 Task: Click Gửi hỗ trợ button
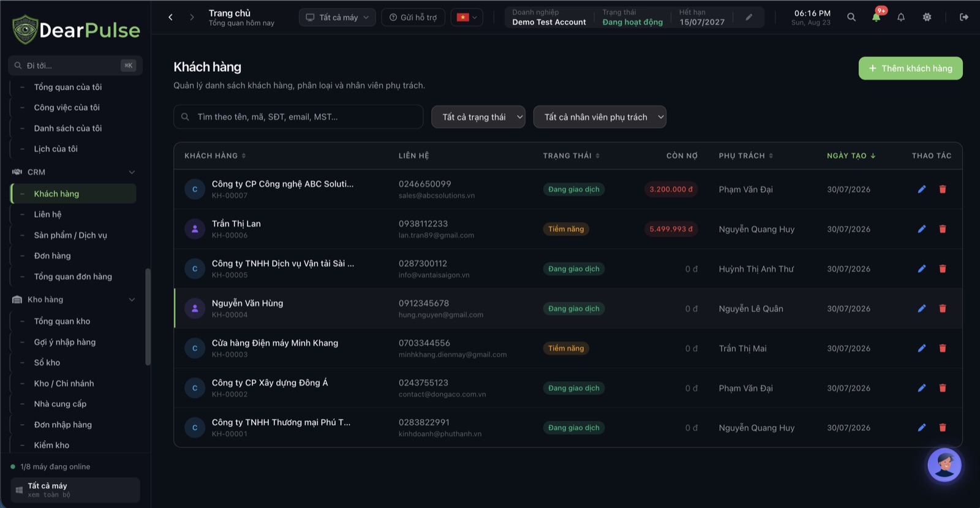tap(413, 17)
